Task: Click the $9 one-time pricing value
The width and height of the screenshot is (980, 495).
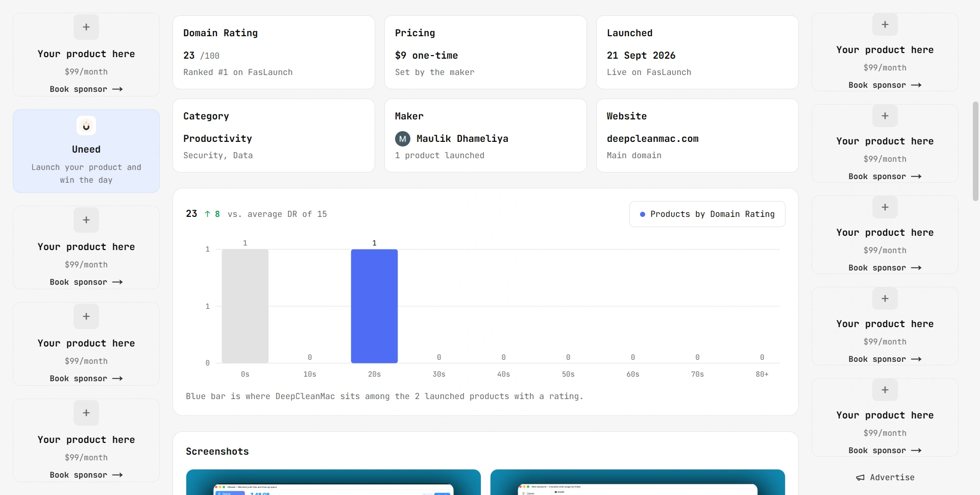Action: [x=426, y=56]
